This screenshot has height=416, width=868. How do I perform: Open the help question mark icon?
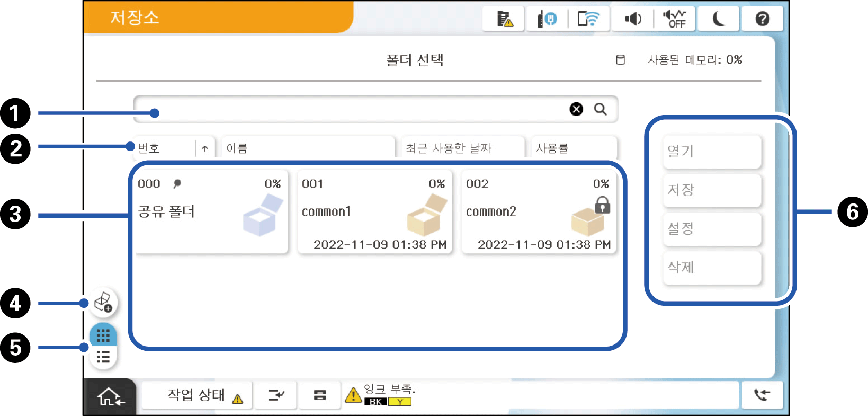pos(762,19)
